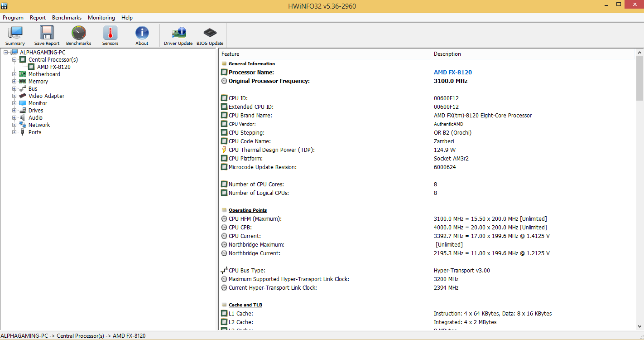This screenshot has height=340, width=644.
Task: Click the Save Report floppy icon
Action: point(47,33)
